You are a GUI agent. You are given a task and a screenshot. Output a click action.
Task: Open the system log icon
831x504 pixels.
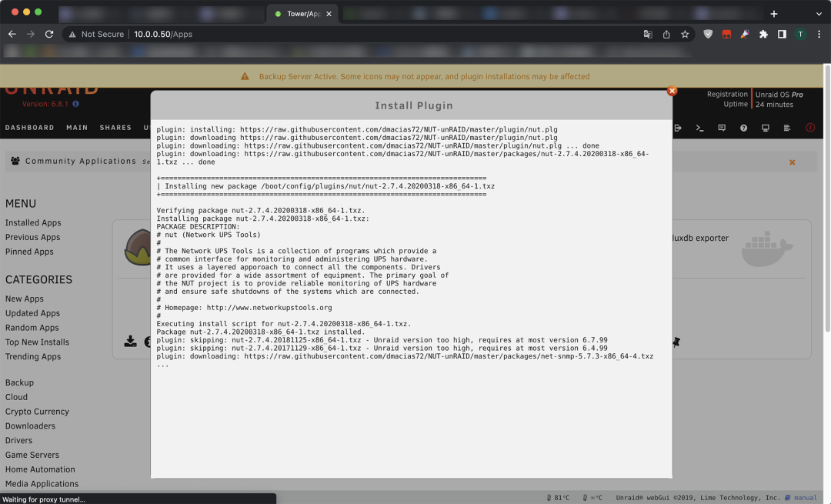pos(787,128)
